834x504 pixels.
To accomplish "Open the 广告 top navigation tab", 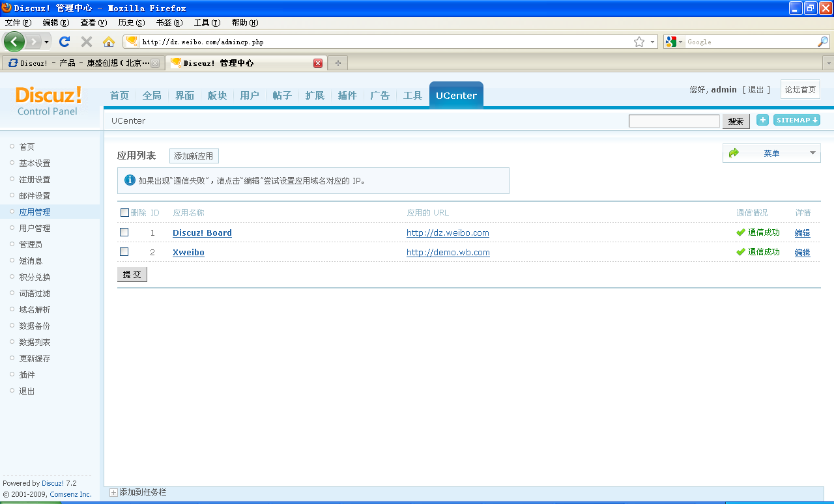I will (x=380, y=96).
